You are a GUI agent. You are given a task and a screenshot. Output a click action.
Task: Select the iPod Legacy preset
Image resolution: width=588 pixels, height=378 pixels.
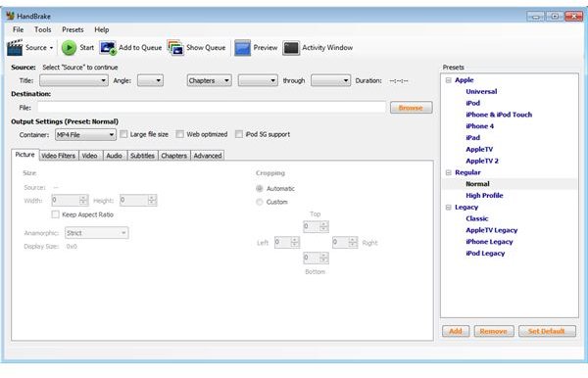click(485, 254)
